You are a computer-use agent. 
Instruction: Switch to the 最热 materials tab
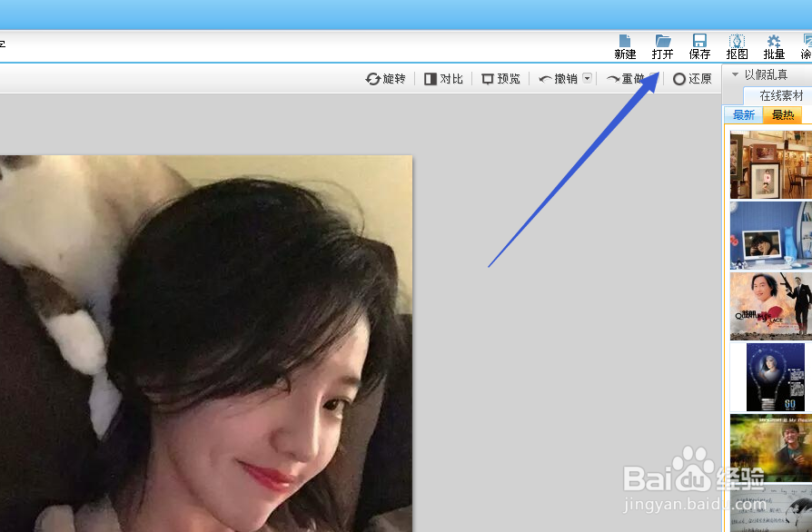pos(782,114)
